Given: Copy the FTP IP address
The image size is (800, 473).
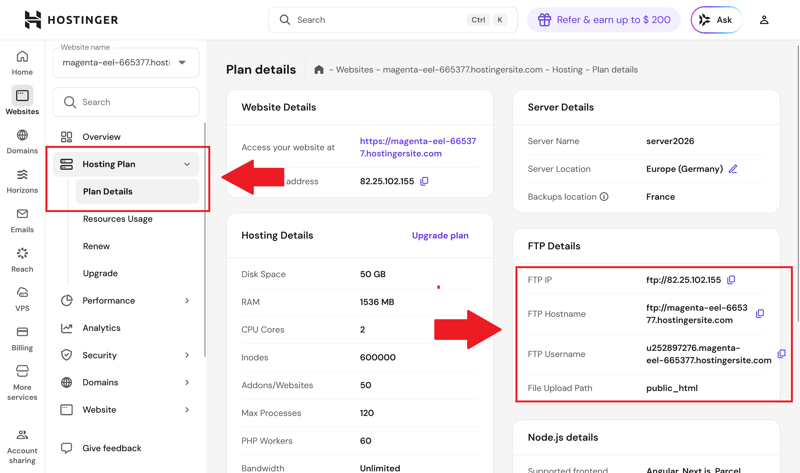Looking at the screenshot, I should (x=731, y=280).
